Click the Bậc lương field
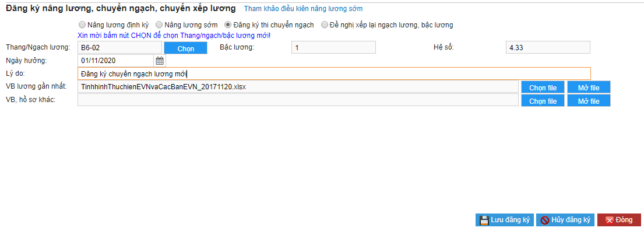644x231 pixels. pyautogui.click(x=333, y=48)
